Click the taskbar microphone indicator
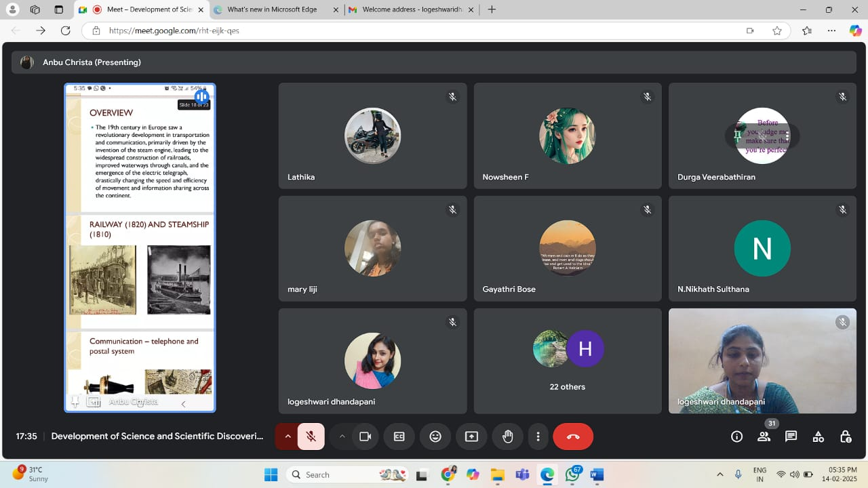The image size is (868, 488). click(x=738, y=474)
